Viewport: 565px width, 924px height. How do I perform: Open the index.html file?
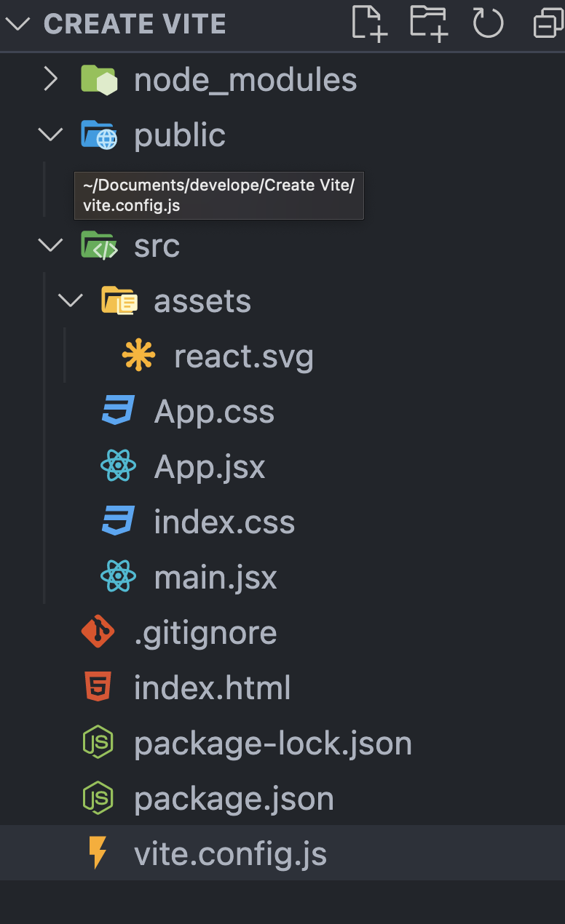(212, 688)
